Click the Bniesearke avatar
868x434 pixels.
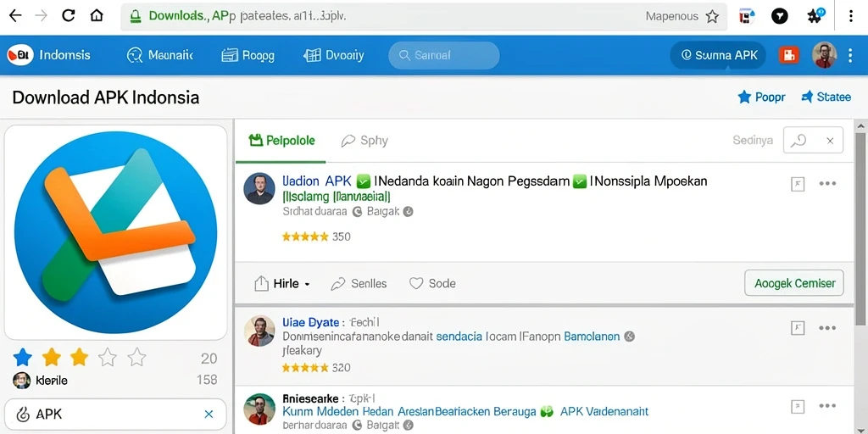(x=259, y=409)
